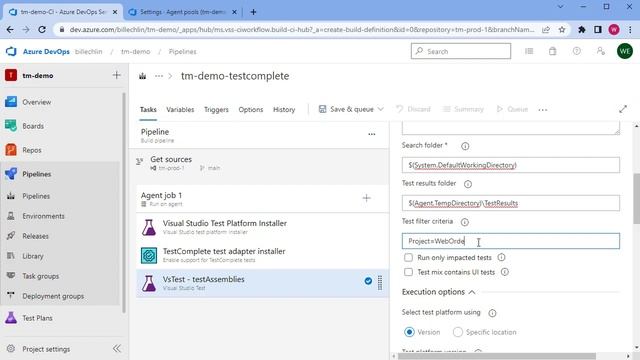Add new item with plus beside tm-demo

[x=116, y=75]
